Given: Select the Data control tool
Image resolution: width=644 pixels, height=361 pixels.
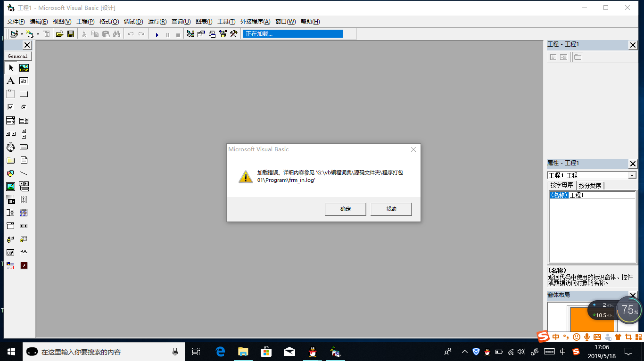Looking at the screenshot, I should pos(24,187).
